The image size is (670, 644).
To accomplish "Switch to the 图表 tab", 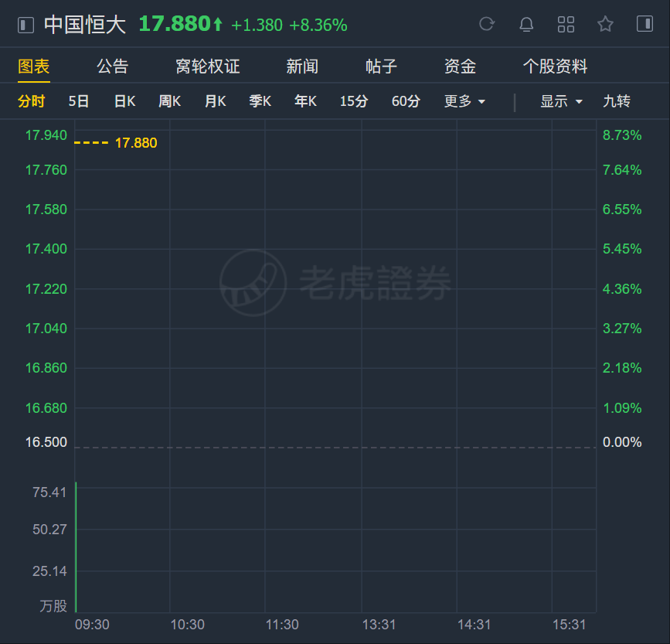I will (34, 66).
